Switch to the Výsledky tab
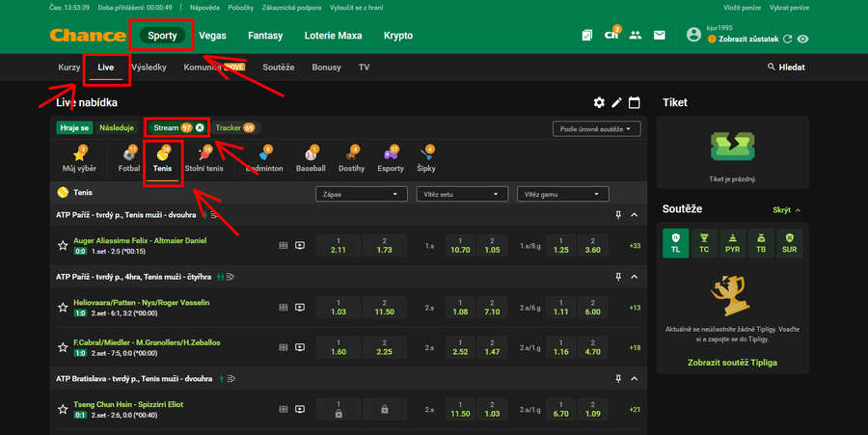 pyautogui.click(x=149, y=68)
